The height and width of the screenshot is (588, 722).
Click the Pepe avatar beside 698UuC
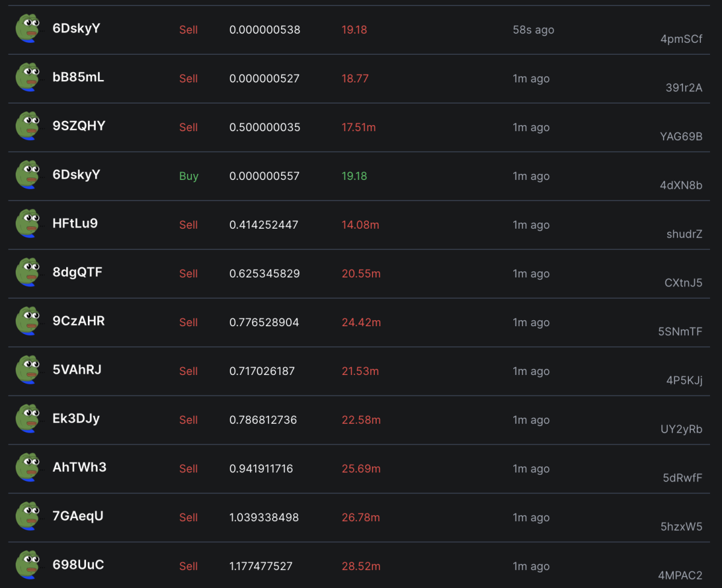coord(28,565)
